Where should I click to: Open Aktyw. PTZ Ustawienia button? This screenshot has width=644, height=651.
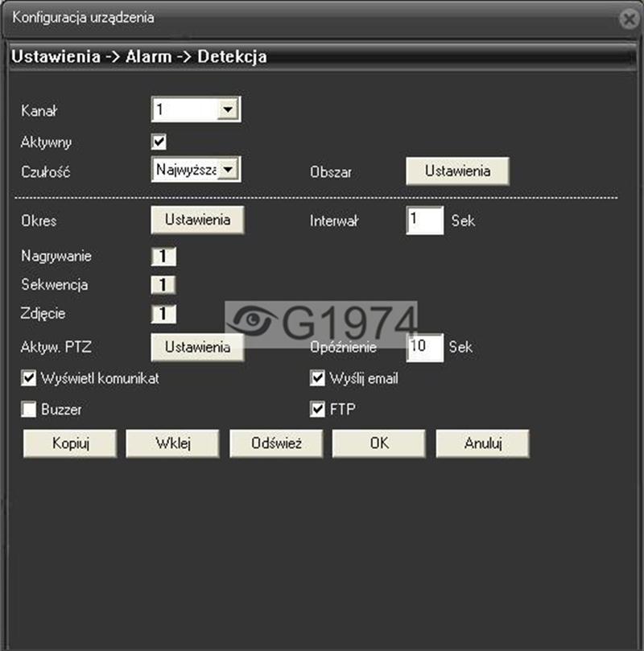(x=197, y=347)
